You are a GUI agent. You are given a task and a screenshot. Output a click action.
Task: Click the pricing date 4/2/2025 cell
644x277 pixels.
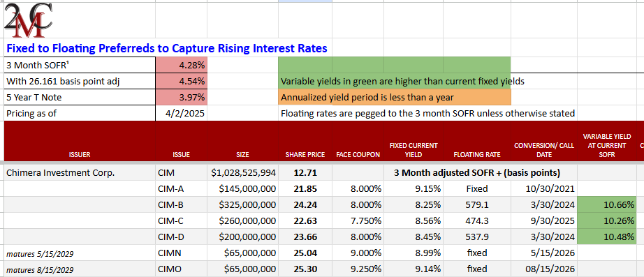pyautogui.click(x=182, y=113)
